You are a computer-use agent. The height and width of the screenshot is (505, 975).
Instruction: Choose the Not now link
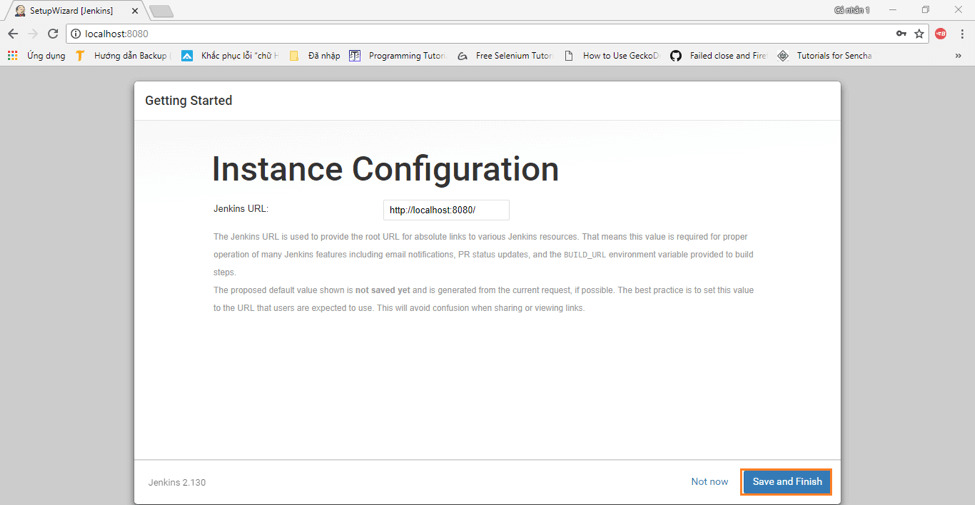pyautogui.click(x=709, y=481)
